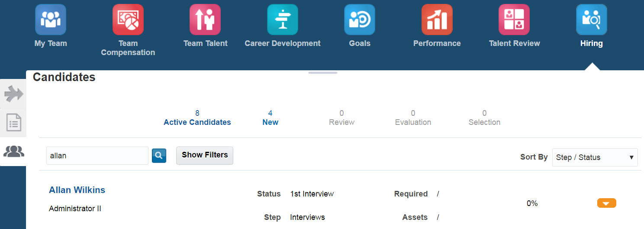Image resolution: width=644 pixels, height=229 pixels.
Task: Select the Hiring icon
Action: tap(592, 20)
